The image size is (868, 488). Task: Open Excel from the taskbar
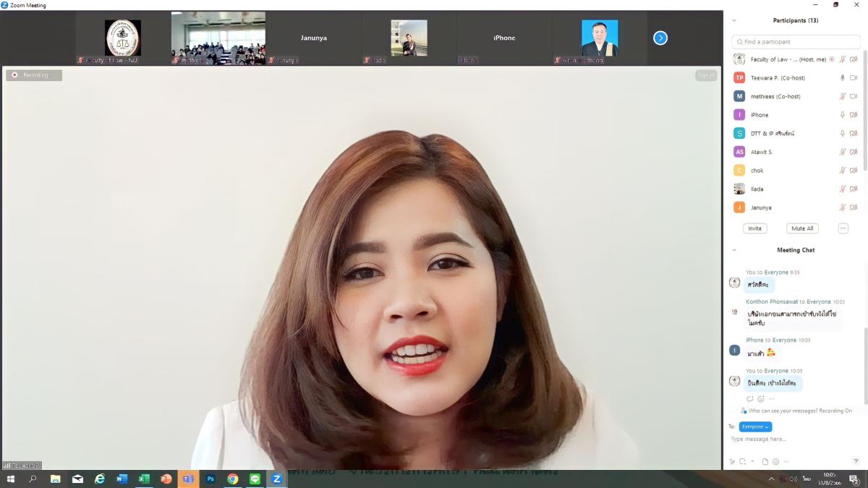[x=144, y=479]
